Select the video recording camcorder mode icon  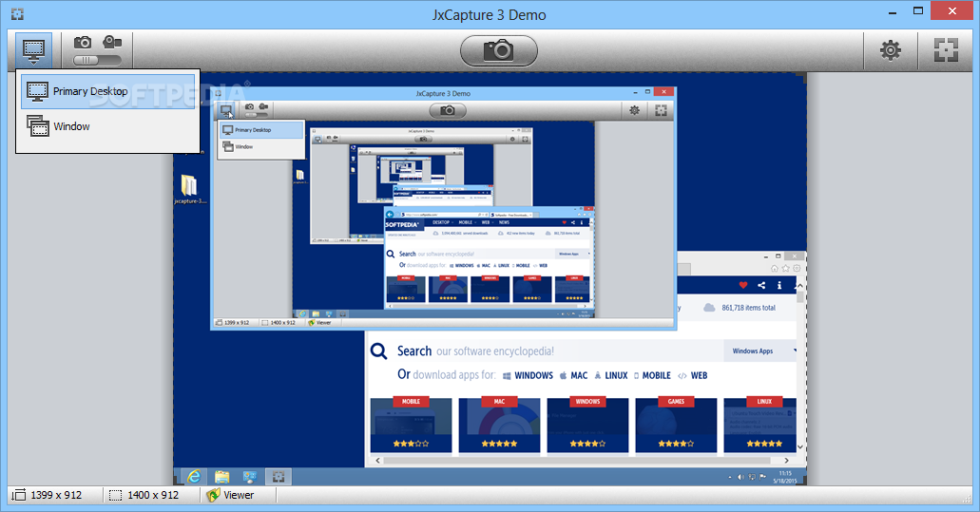pos(112,42)
